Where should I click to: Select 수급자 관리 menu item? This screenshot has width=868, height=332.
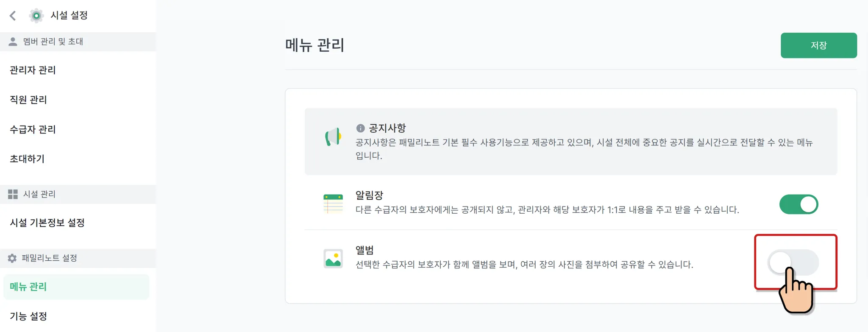click(33, 129)
